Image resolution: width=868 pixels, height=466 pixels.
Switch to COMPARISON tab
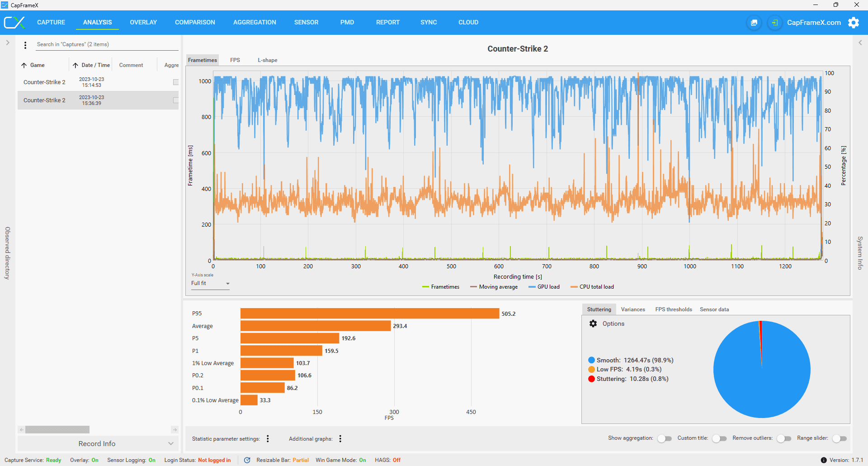195,22
